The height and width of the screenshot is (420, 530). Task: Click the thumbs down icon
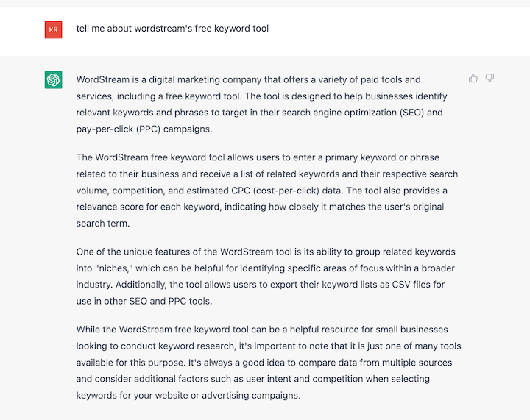click(490, 78)
